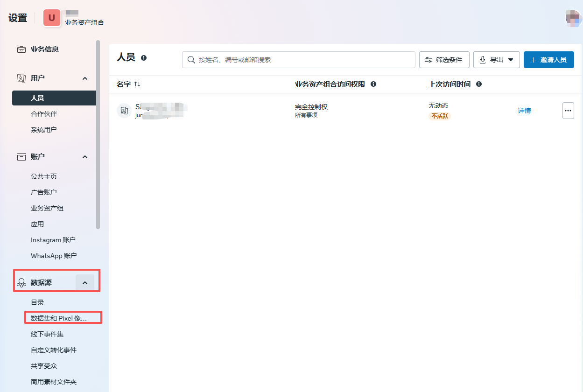583x392 pixels.
Task: Click the sort arrows next to 名字
Action: click(137, 84)
